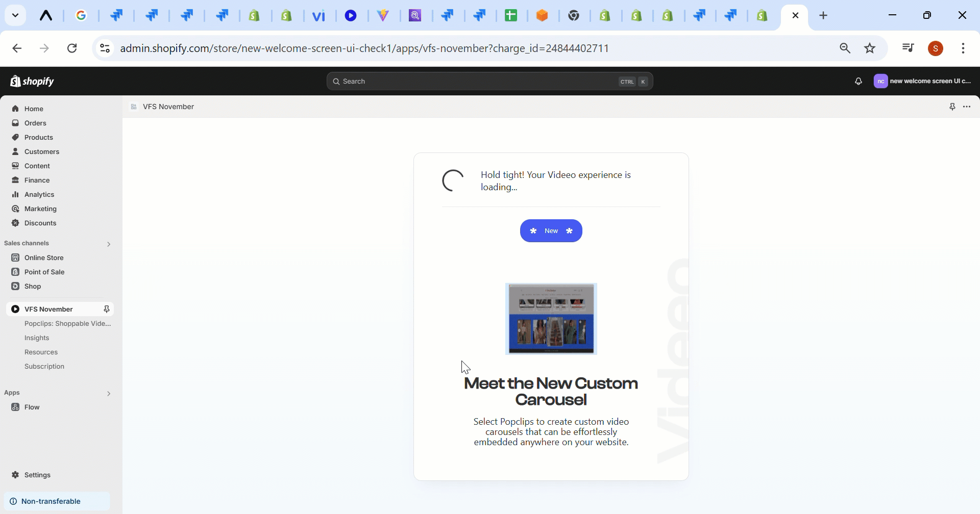
Task: Open Analytics in the sidebar
Action: 39,194
